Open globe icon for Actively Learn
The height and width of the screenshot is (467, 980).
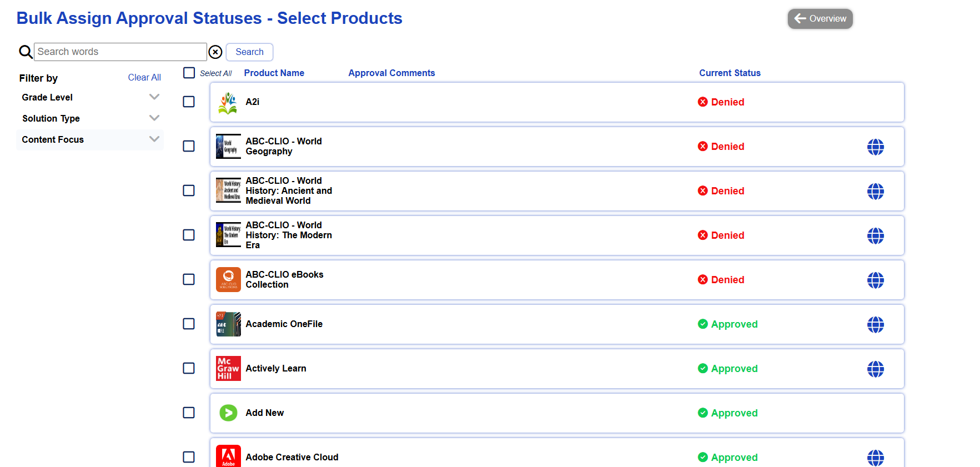point(876,369)
